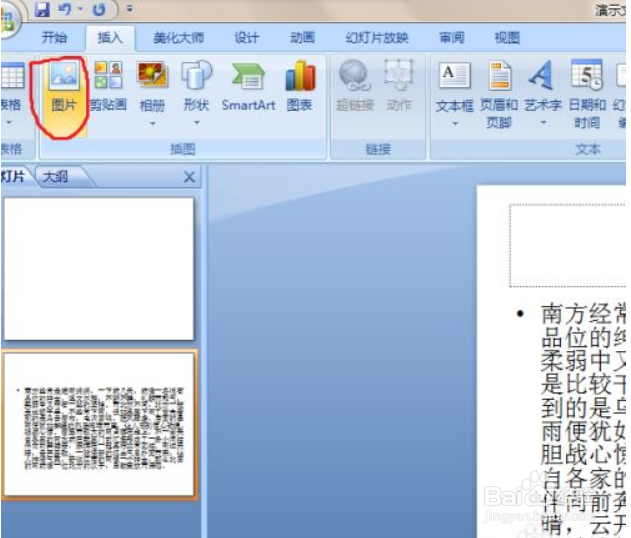Image resolution: width=631 pixels, height=538 pixels.
Task: Open the Slide Show (幻灯片放映) tab
Action: (377, 38)
